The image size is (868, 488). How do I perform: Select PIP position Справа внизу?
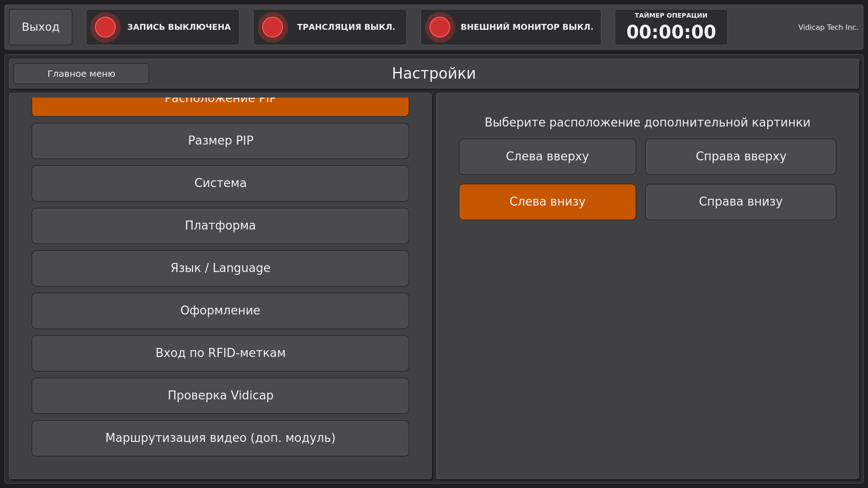coord(741,202)
